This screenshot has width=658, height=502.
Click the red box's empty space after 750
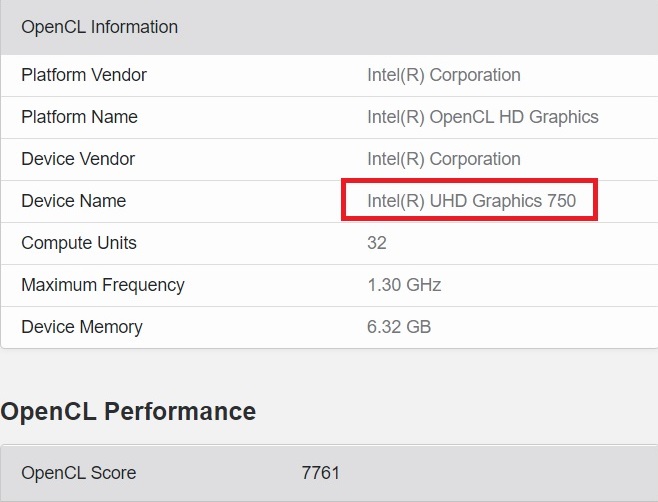click(586, 201)
